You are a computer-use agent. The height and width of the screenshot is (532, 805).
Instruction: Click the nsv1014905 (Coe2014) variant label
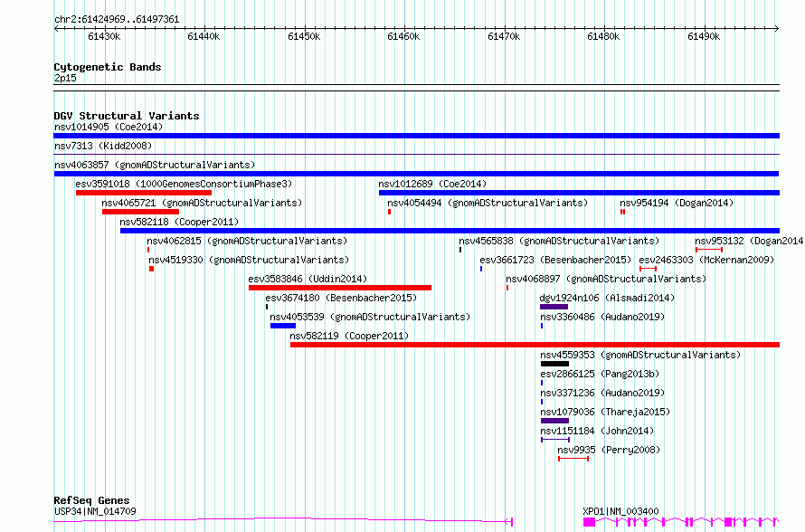(109, 127)
